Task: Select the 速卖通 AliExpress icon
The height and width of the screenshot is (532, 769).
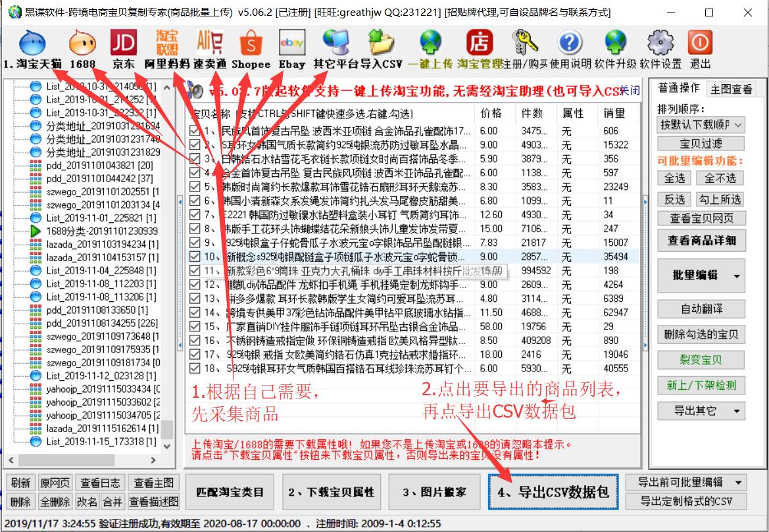Action: 210,42
